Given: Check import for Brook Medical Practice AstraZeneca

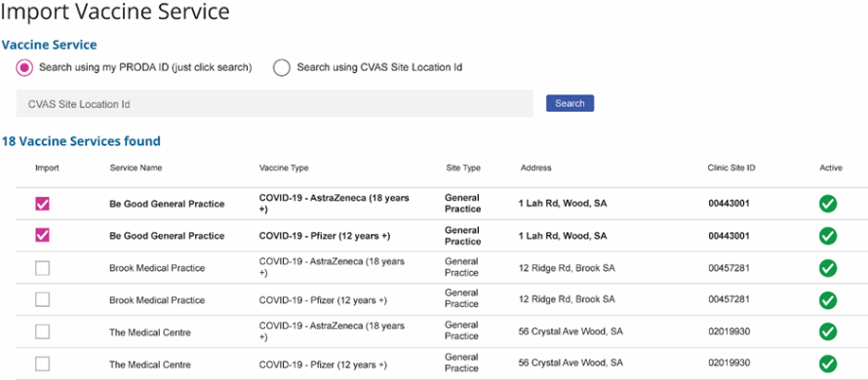Looking at the screenshot, I should tap(42, 268).
